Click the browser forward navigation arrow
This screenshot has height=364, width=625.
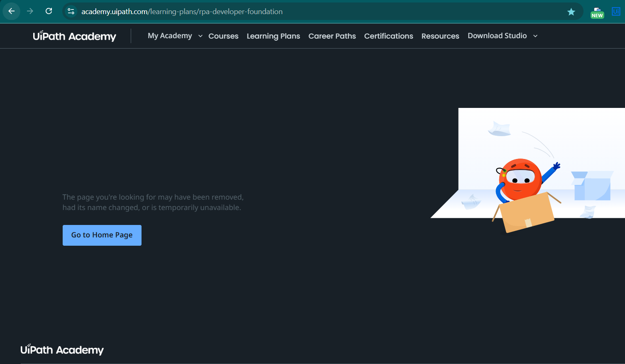30,11
